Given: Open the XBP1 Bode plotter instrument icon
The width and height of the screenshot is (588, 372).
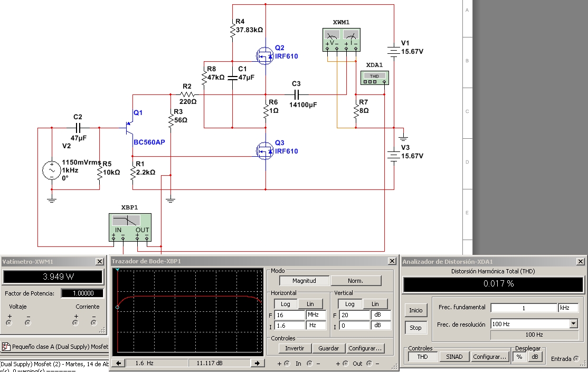Looking at the screenshot, I should pyautogui.click(x=130, y=227).
